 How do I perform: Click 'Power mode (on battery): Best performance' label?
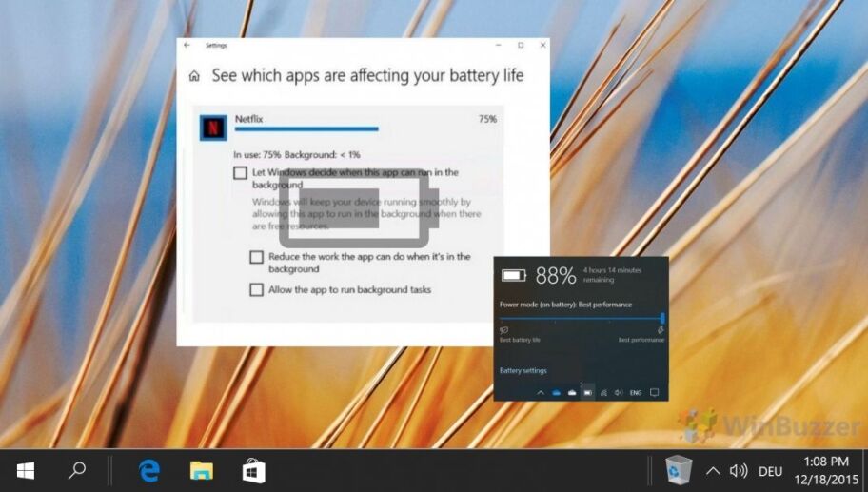pyautogui.click(x=565, y=305)
